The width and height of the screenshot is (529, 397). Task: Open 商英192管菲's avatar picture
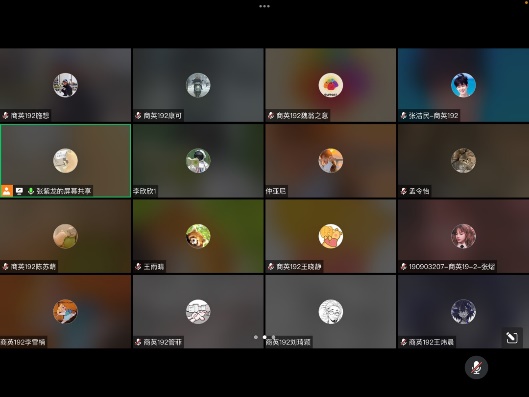(x=198, y=312)
